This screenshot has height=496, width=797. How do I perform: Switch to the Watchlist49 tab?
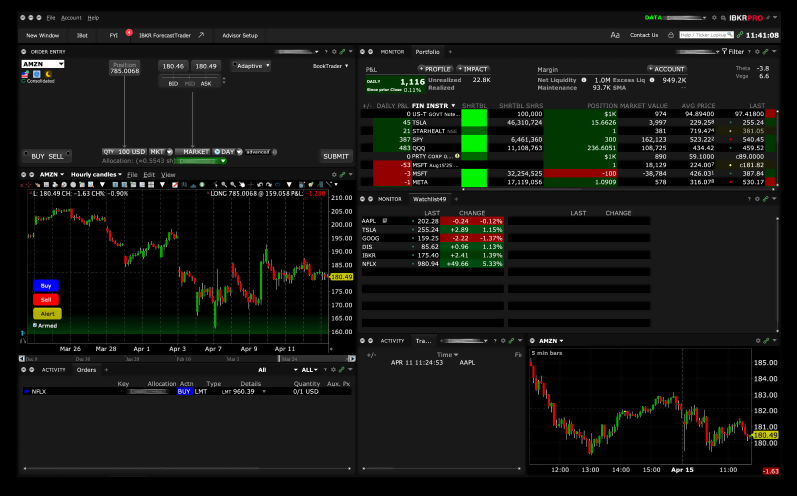point(430,199)
